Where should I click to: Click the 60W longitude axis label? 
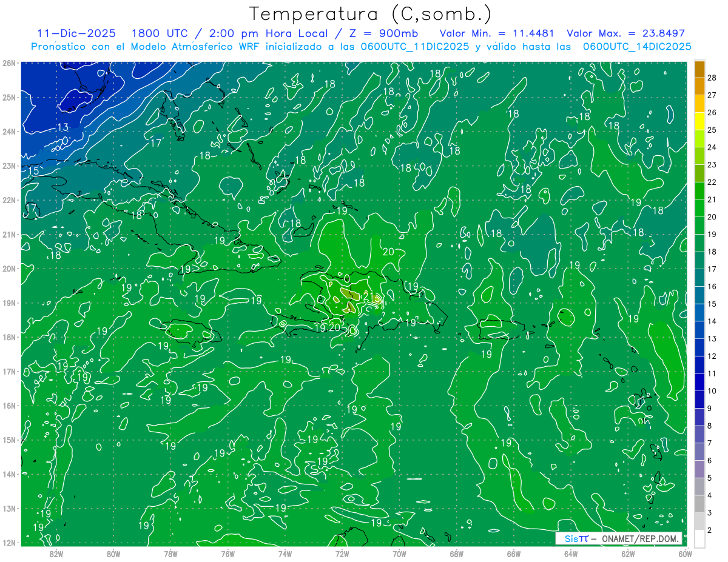tap(686, 554)
